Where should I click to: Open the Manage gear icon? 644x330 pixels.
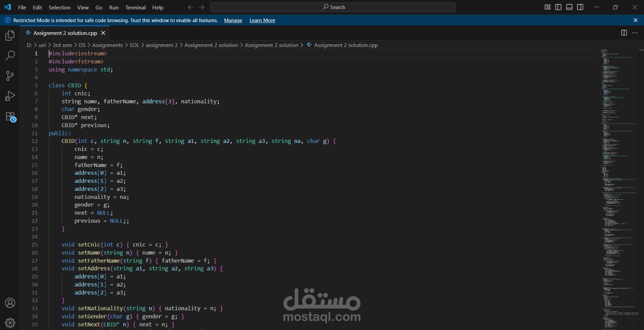10,323
